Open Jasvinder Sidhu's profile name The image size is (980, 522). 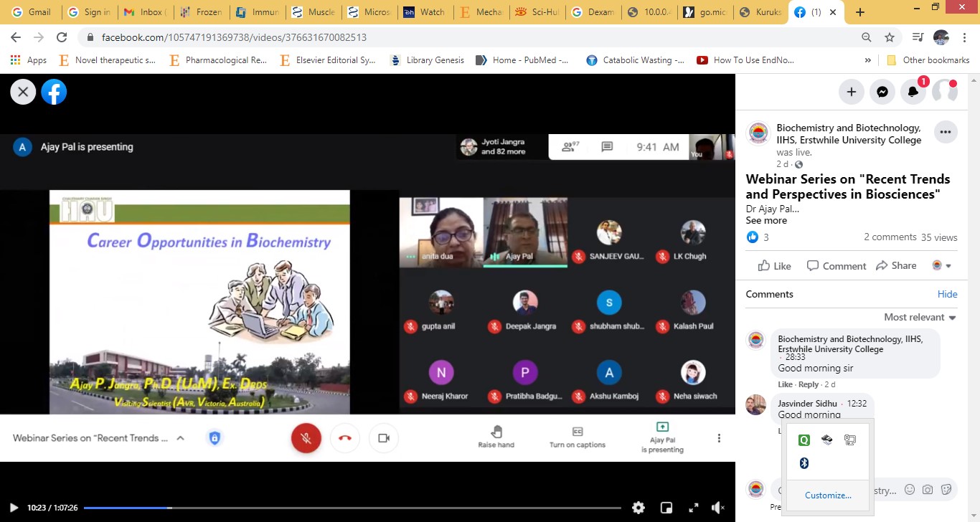807,404
